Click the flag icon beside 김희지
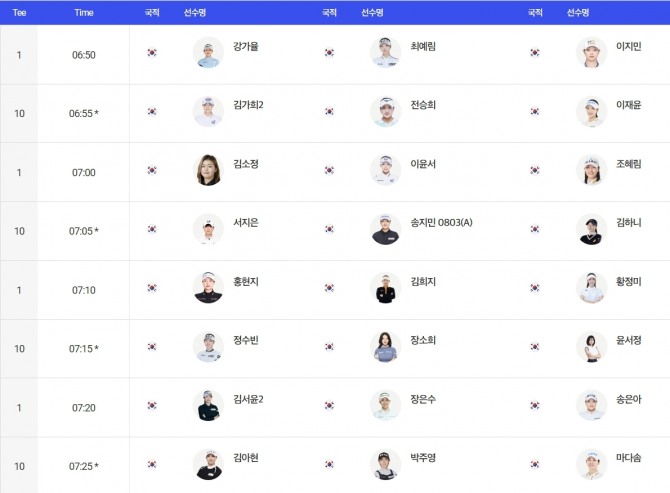This screenshot has height=493, width=670. 329,288
